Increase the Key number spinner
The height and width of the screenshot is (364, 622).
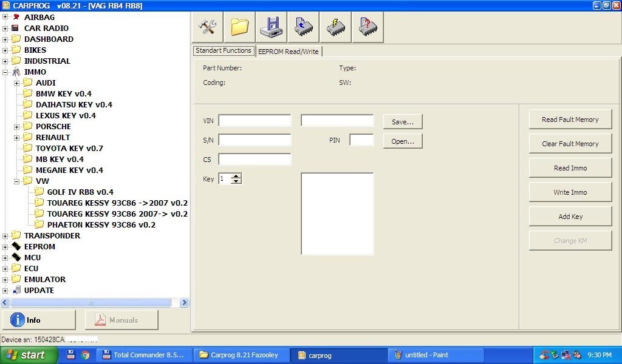tap(236, 176)
